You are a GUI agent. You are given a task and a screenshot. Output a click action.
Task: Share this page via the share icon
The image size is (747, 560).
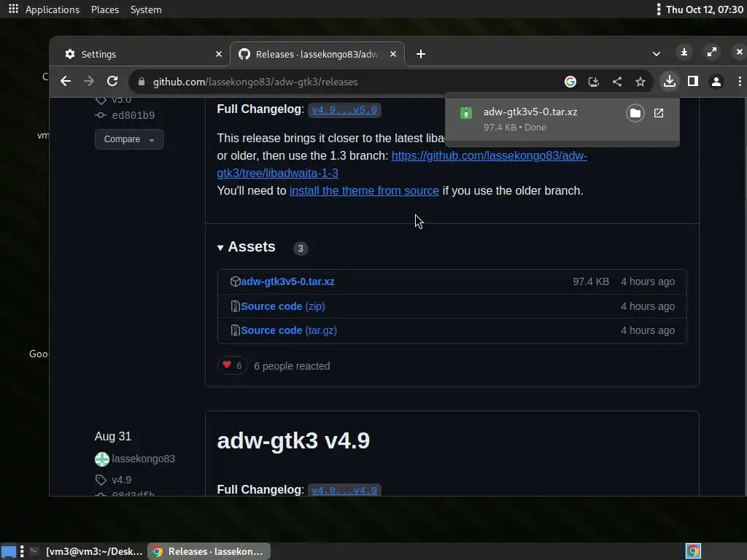pyautogui.click(x=617, y=82)
